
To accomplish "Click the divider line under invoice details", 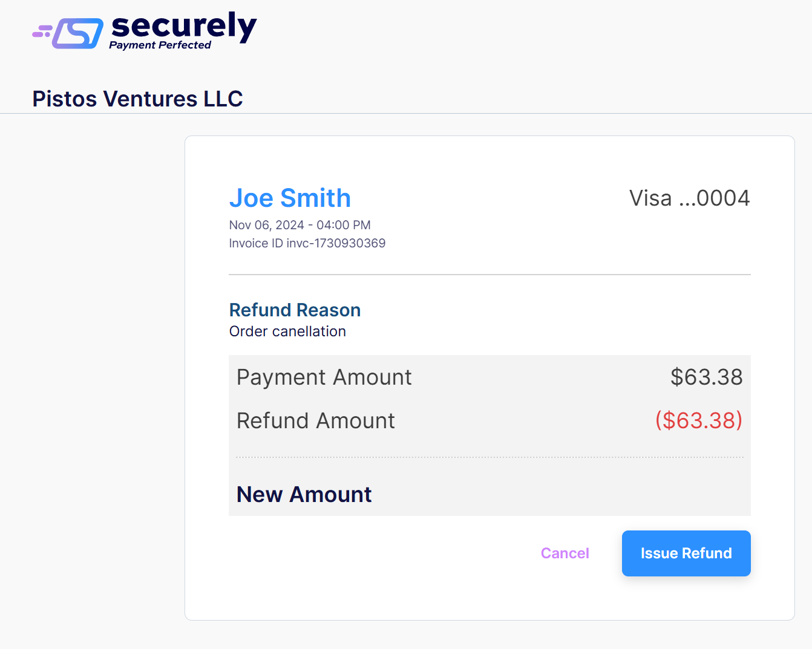I will coord(489,275).
